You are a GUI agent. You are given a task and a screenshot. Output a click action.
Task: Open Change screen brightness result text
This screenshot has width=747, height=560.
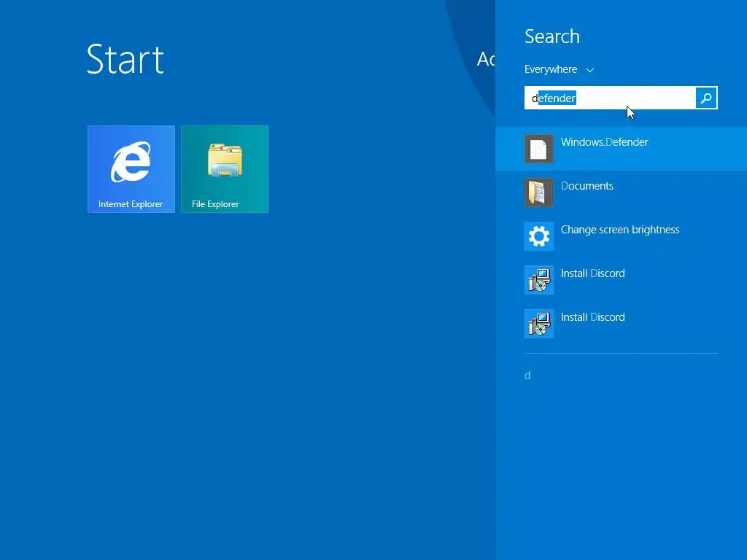(x=620, y=230)
